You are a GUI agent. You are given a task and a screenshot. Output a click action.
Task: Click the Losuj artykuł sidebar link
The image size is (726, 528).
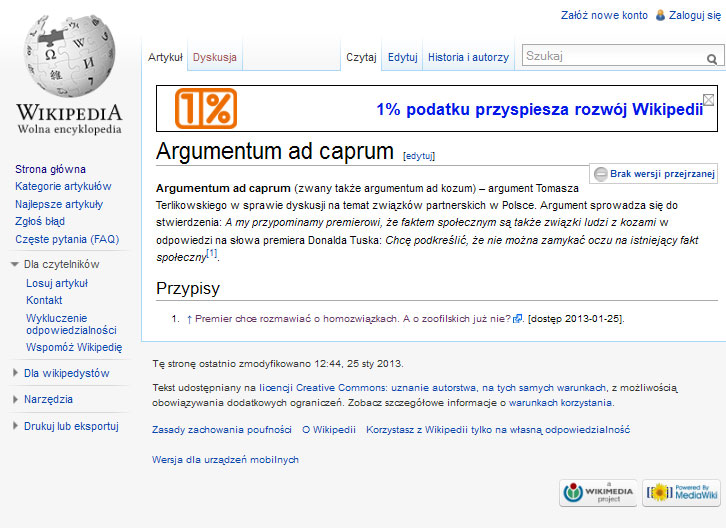click(57, 283)
